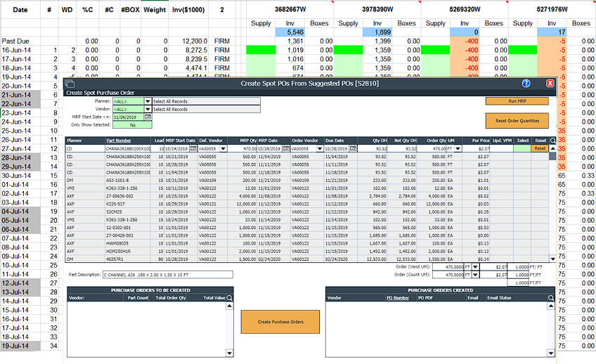Click the Reset Order Quantities button

pos(517,121)
